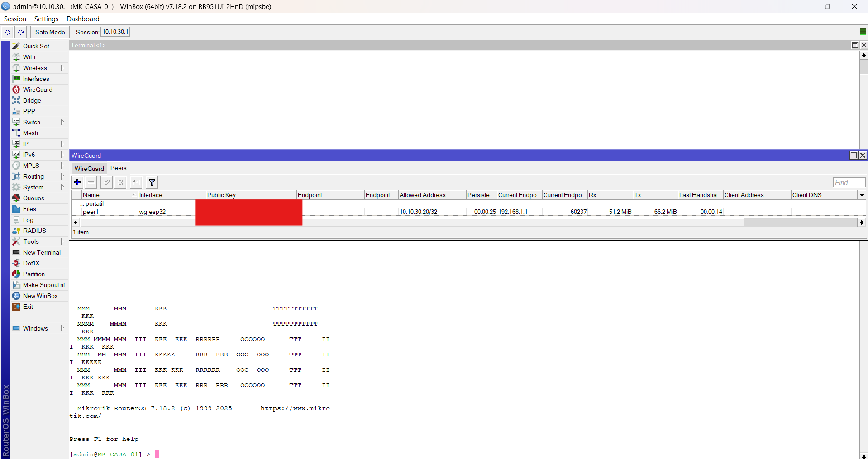Screen dimensions: 868x459
Task: Sort peers by the Name column
Action: pyautogui.click(x=110, y=195)
